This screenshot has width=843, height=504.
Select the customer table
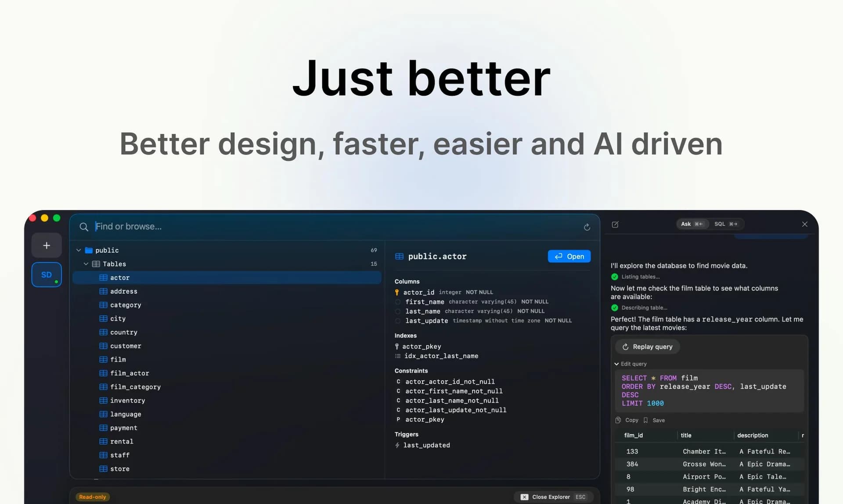coord(227,346)
